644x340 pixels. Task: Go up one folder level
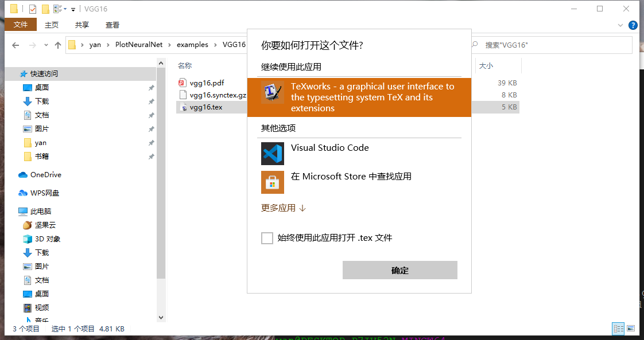[x=58, y=45]
